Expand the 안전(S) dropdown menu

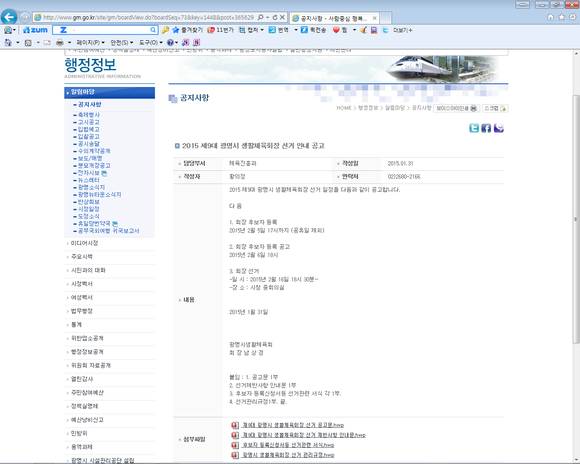pyautogui.click(x=122, y=43)
